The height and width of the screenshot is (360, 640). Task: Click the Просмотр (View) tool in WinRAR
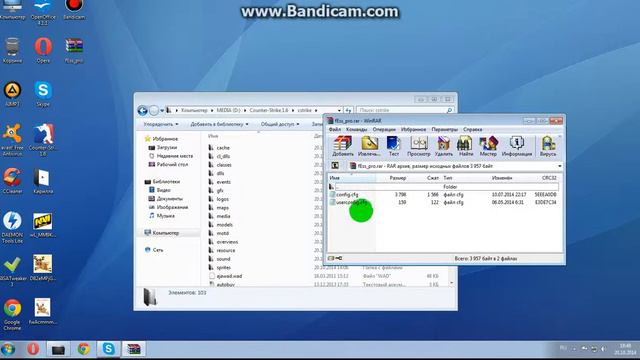click(418, 147)
